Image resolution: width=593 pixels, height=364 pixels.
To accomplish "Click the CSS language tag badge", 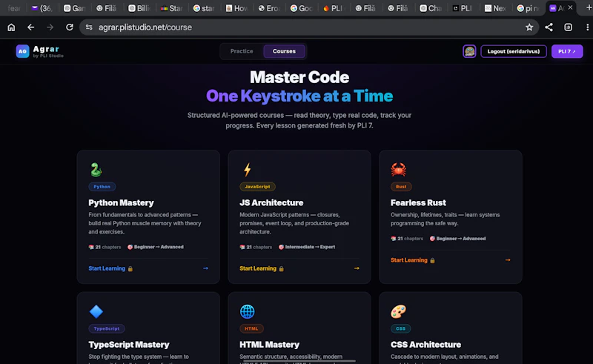I will click(x=400, y=328).
